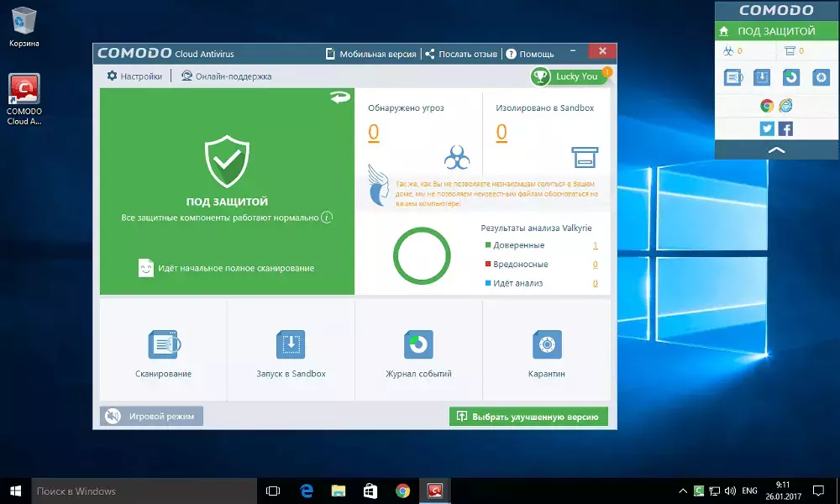Open Twitter from the Comodo widget
840x504 pixels.
(767, 129)
